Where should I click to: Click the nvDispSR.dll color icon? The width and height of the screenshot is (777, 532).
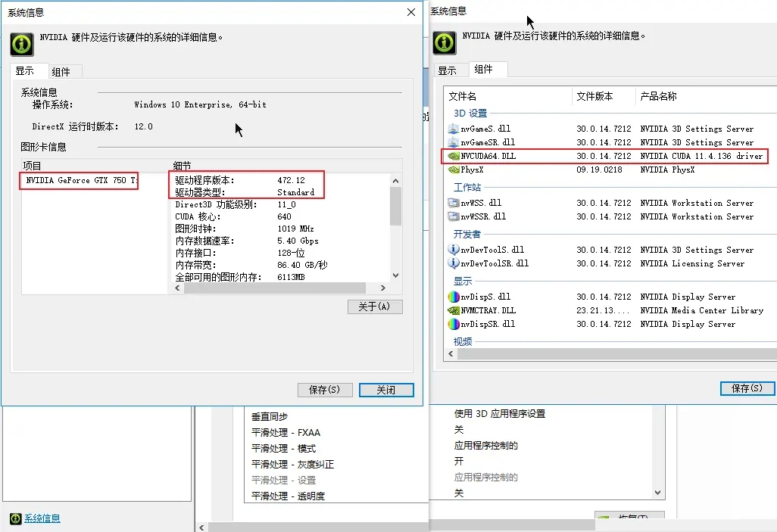tap(453, 324)
